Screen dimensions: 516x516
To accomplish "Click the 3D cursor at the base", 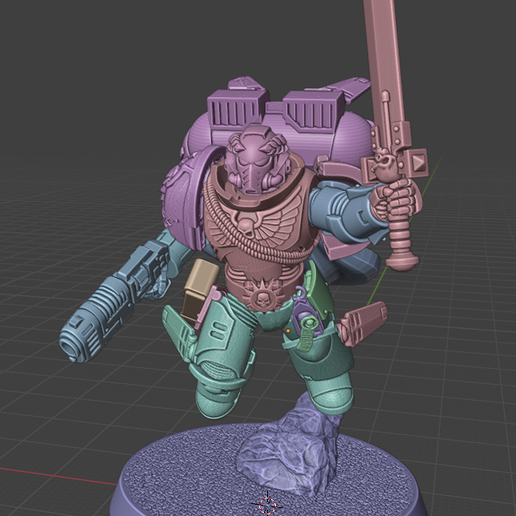I will point(268,505).
